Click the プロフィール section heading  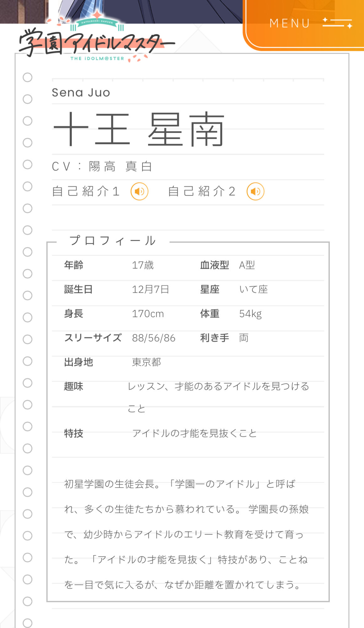tap(113, 241)
